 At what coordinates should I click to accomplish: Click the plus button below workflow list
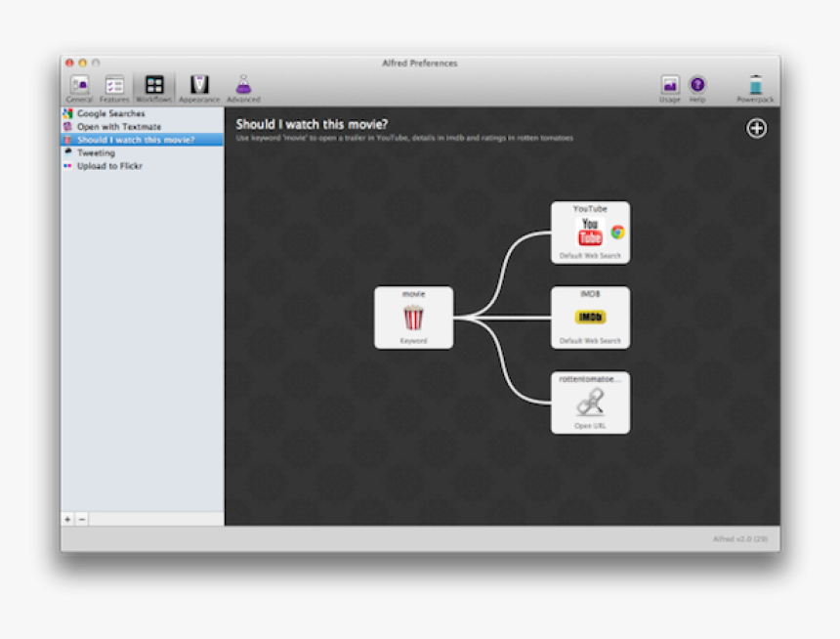click(x=67, y=519)
